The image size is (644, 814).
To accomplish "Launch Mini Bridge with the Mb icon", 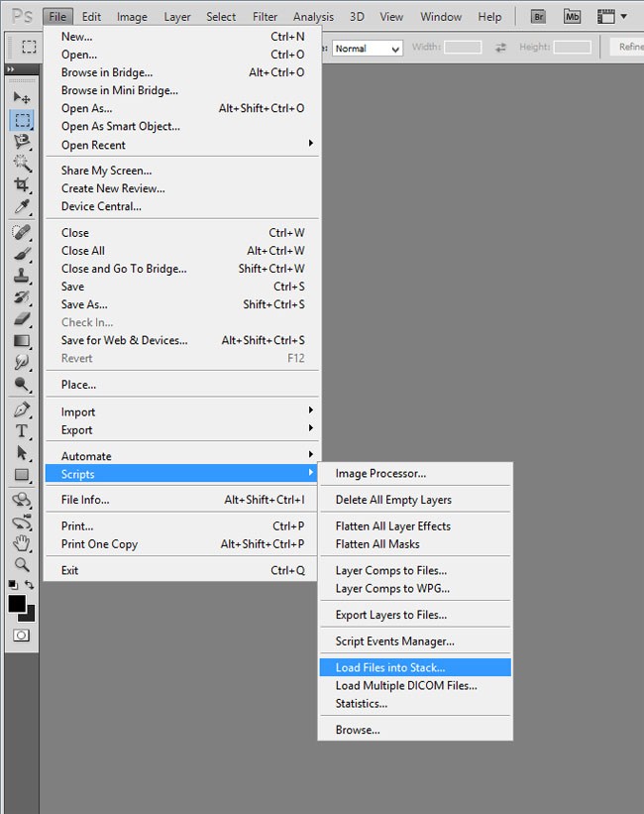I will point(572,17).
